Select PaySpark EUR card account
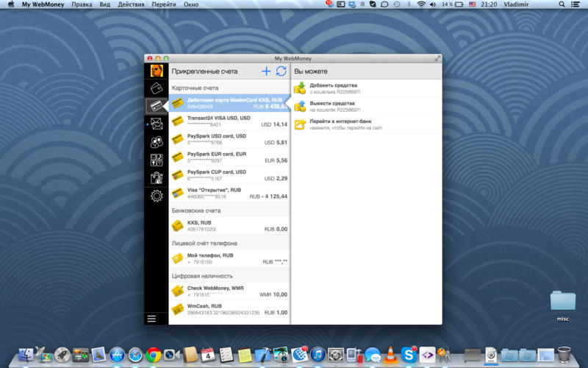588x368 pixels. click(x=229, y=157)
